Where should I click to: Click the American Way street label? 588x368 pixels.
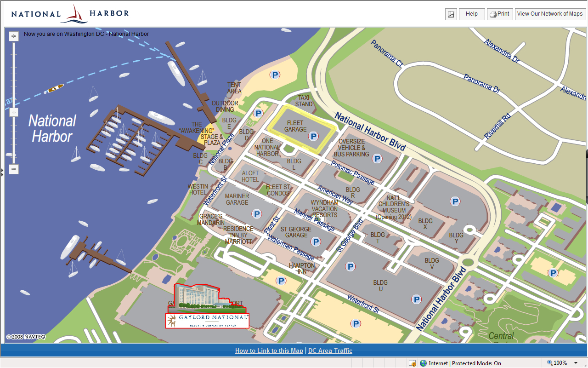[x=335, y=195]
